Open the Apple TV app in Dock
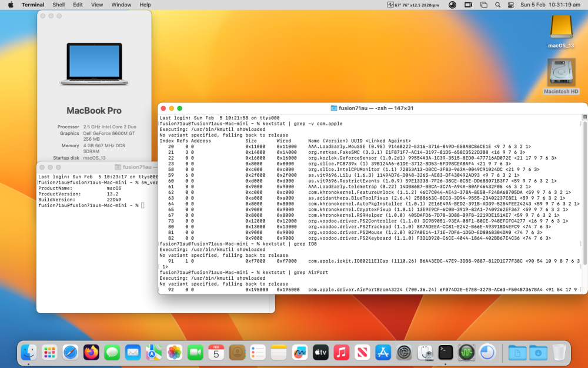The width and height of the screenshot is (588, 368). [x=320, y=353]
